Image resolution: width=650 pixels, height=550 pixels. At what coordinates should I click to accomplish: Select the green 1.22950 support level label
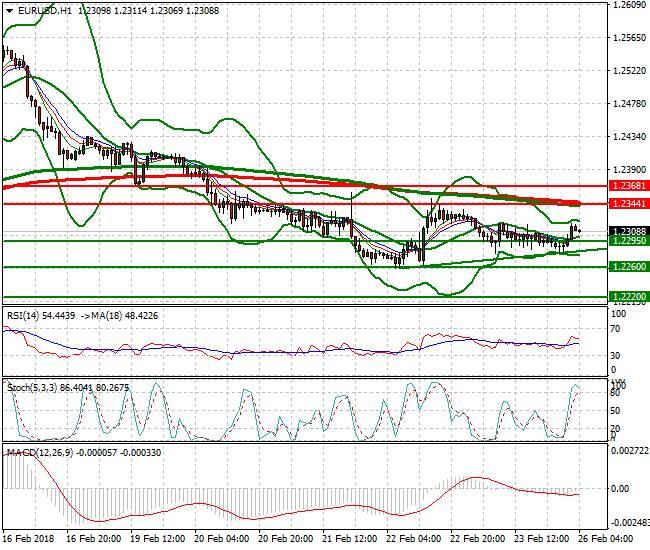(629, 241)
